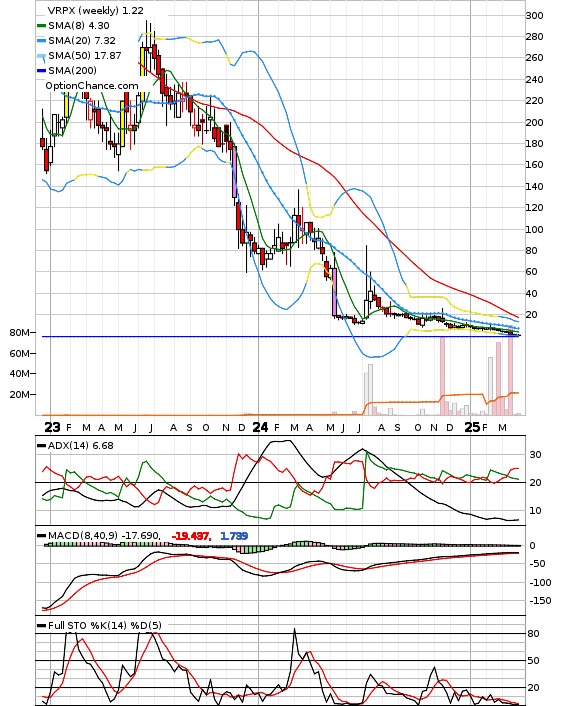Click the 20M volume axis label
This screenshot has height=706, width=566.
point(19,394)
